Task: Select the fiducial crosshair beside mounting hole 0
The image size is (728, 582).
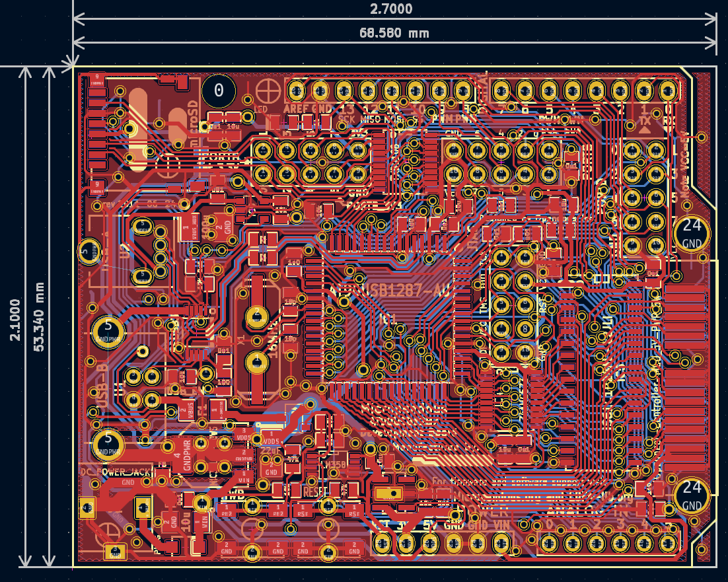Action: 268,91
